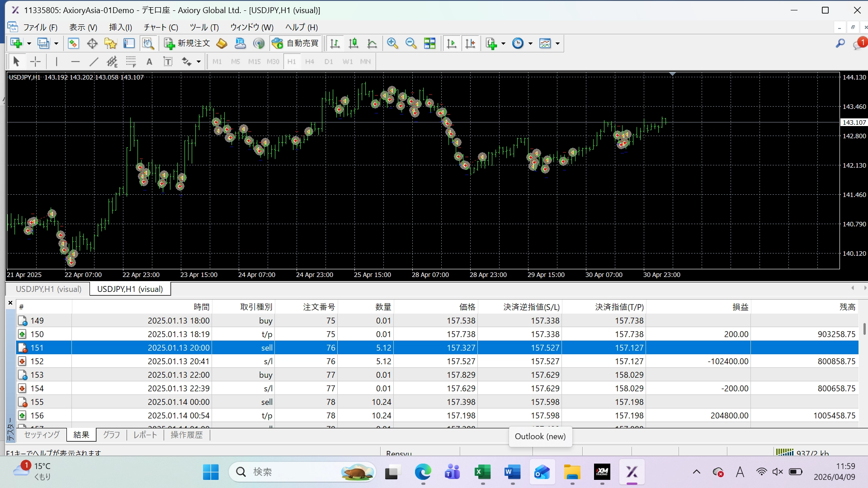This screenshot has height=488, width=868.
Task: Click the zoom out magnifier icon
Action: coord(411,43)
